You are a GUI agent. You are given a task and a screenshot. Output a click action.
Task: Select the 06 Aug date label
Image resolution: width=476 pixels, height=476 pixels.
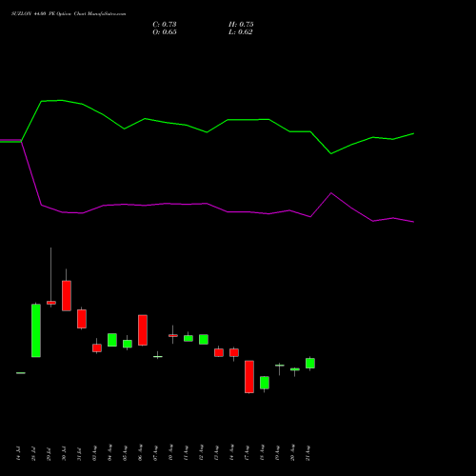(x=140, y=453)
